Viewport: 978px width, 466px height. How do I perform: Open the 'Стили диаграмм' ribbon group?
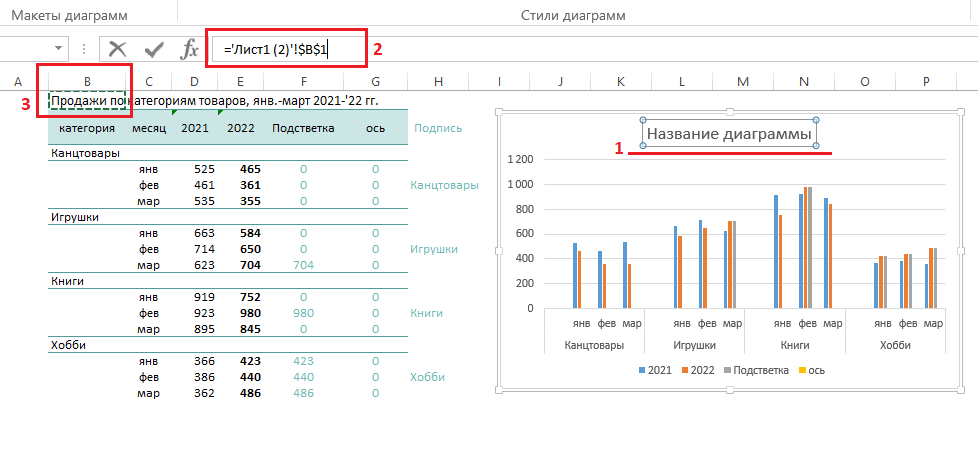[x=573, y=16]
